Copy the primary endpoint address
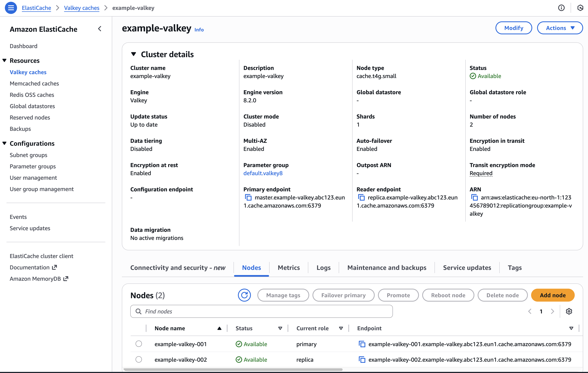 [248, 197]
